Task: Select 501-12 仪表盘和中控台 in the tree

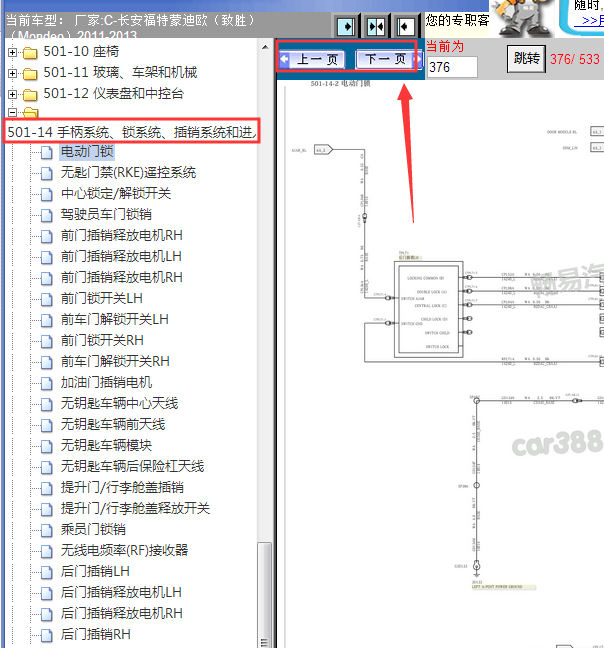Action: (x=114, y=94)
